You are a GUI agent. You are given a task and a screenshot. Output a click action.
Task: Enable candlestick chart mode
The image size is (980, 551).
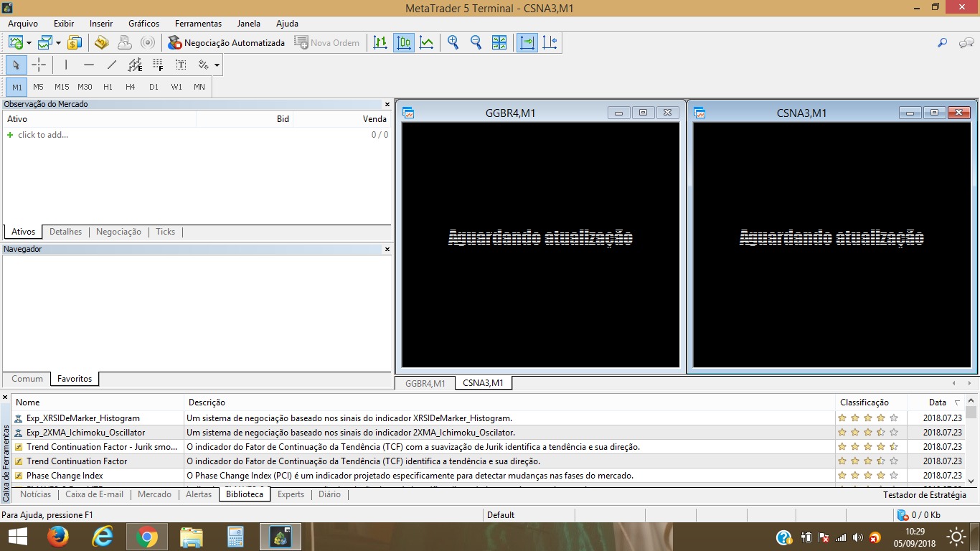(404, 42)
